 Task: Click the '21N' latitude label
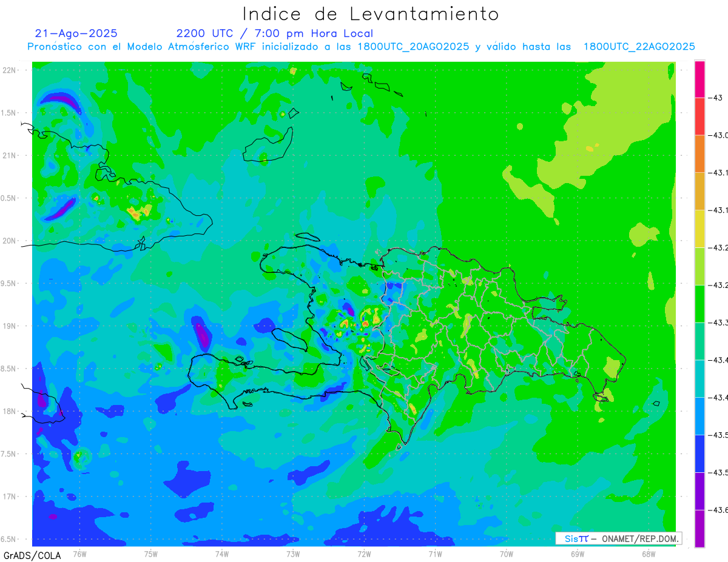click(x=10, y=155)
